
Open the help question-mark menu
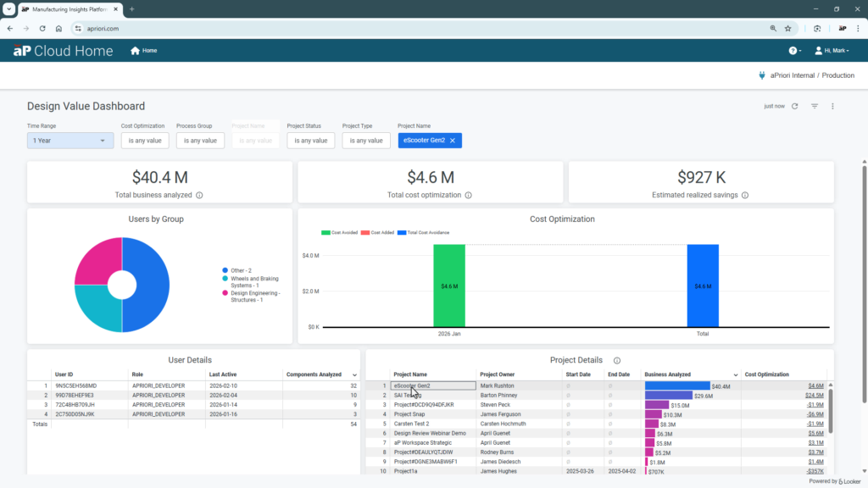pyautogui.click(x=793, y=50)
